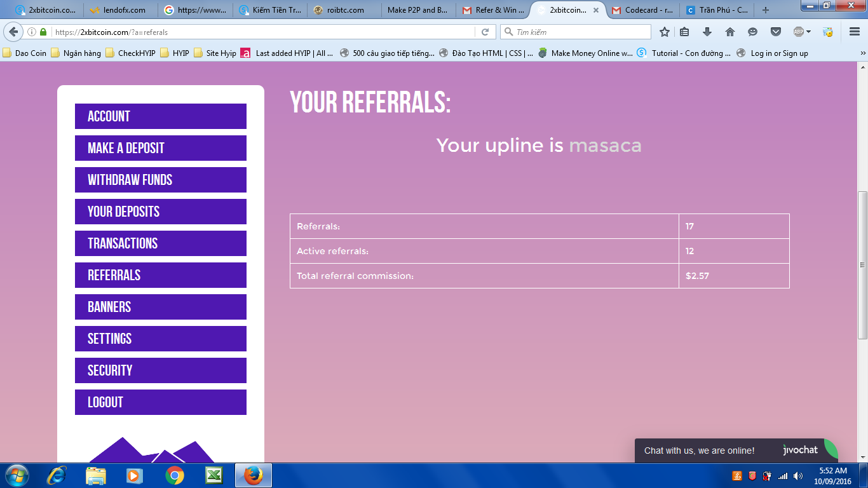Open the Downloads arrow panel

click(707, 32)
